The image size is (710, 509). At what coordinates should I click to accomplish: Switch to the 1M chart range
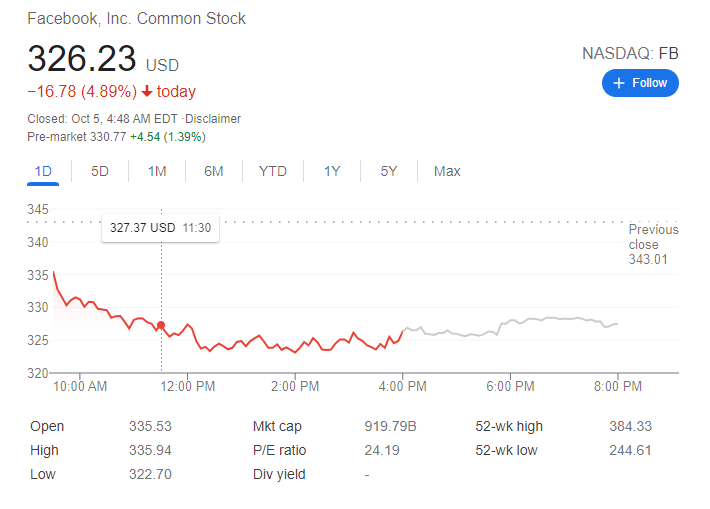click(157, 171)
